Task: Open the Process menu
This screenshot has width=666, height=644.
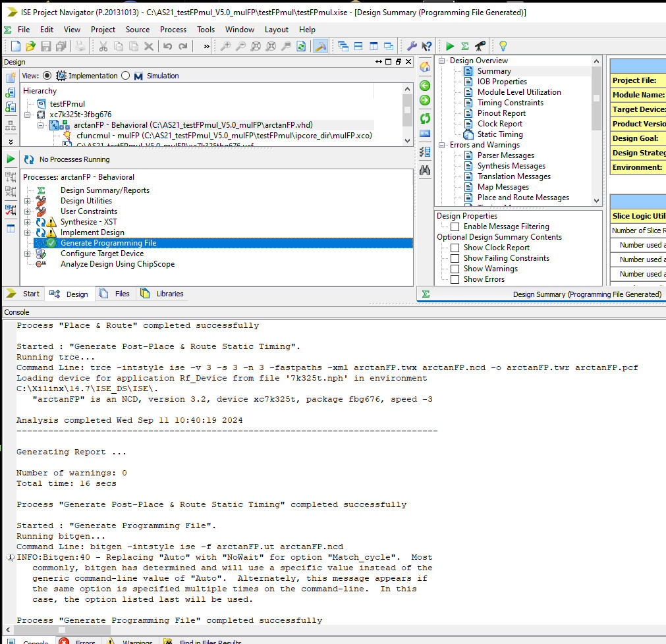Action: (x=173, y=29)
